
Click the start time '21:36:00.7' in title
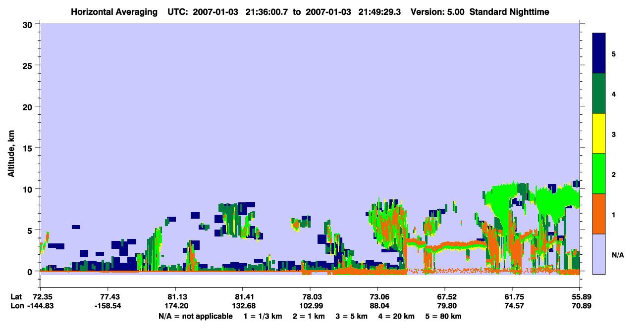point(267,12)
